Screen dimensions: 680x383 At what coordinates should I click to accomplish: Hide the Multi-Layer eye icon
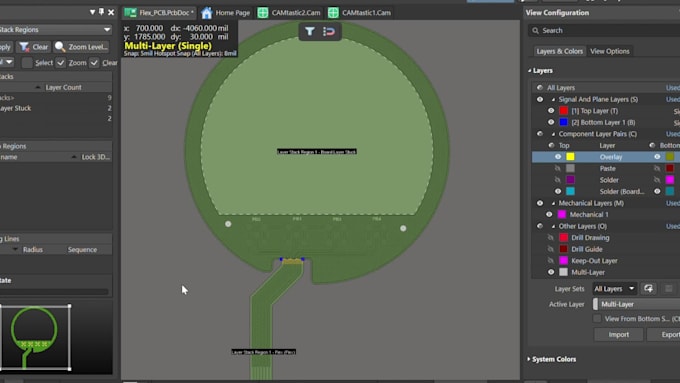pyautogui.click(x=551, y=272)
